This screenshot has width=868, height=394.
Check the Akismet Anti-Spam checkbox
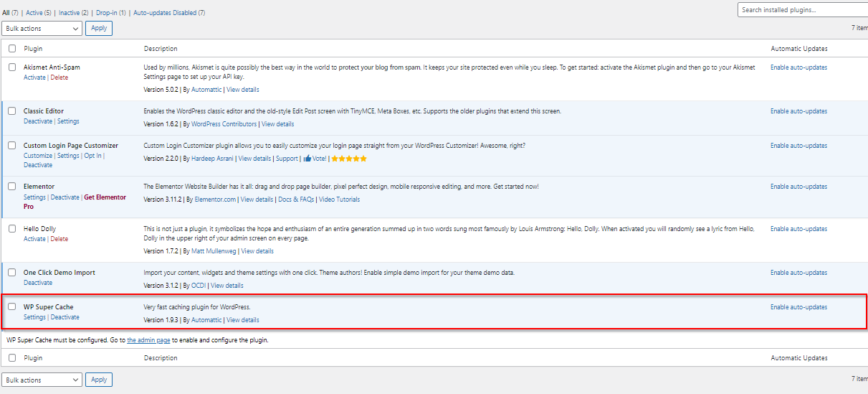[x=12, y=67]
